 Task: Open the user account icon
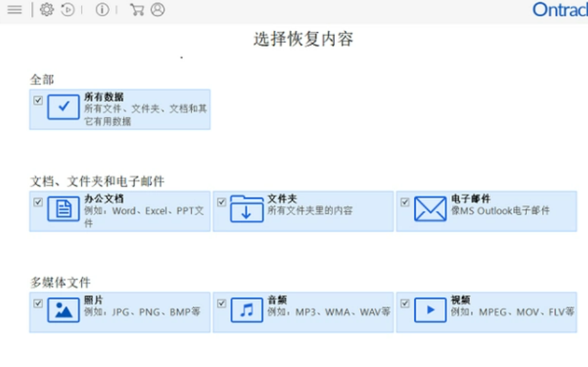coord(158,9)
